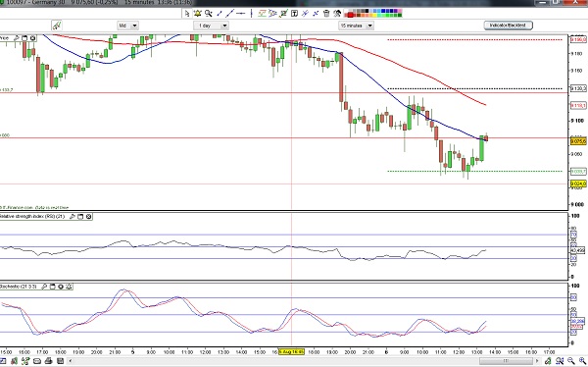The image size is (588, 367).
Task: Select the long trend line drawing tool
Action: coord(230,14)
